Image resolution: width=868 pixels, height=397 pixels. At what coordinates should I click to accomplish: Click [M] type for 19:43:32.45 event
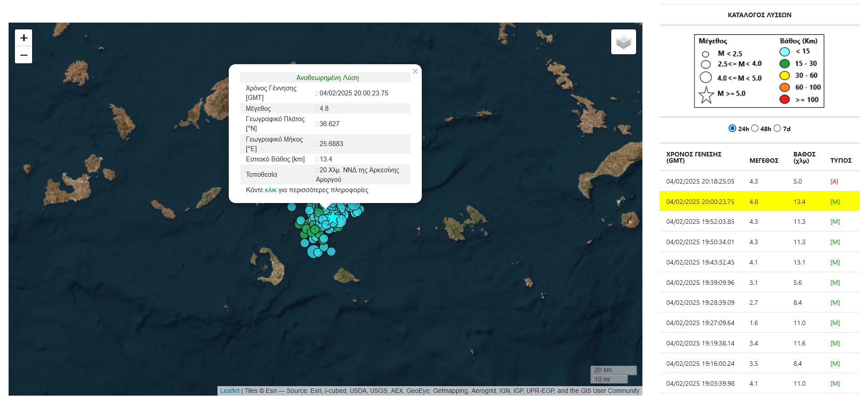point(835,262)
